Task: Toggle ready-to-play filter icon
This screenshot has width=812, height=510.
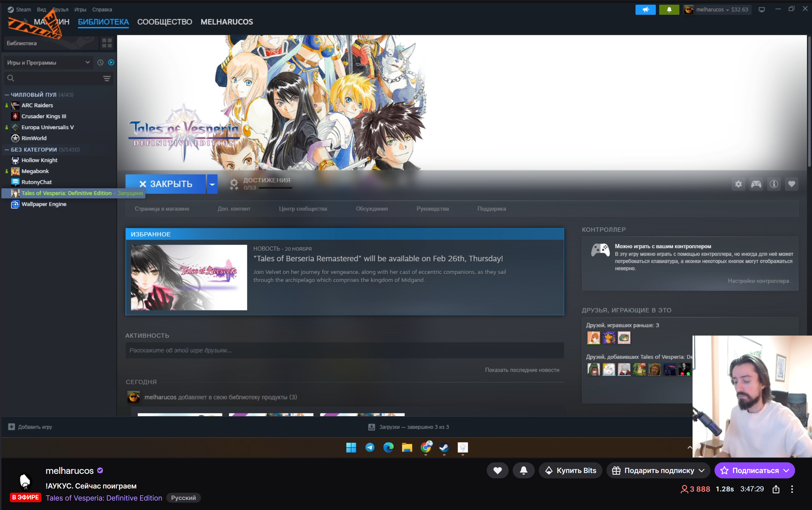Action: (111, 63)
